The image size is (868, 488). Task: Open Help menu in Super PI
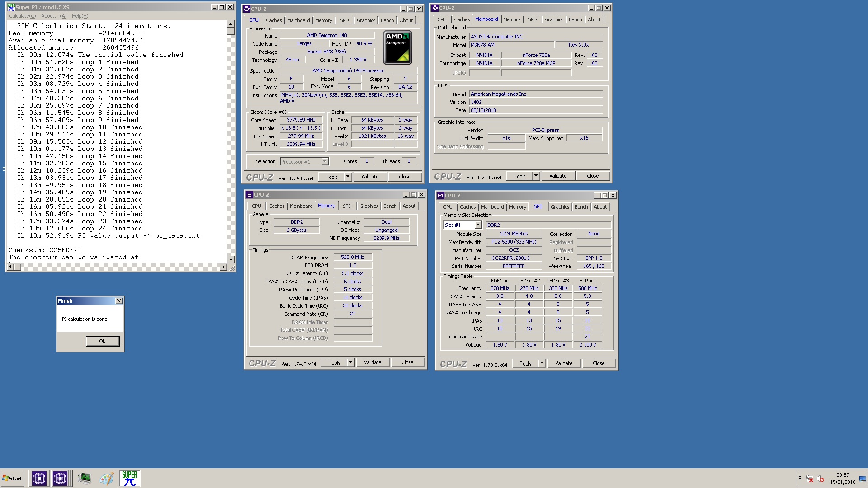click(80, 16)
